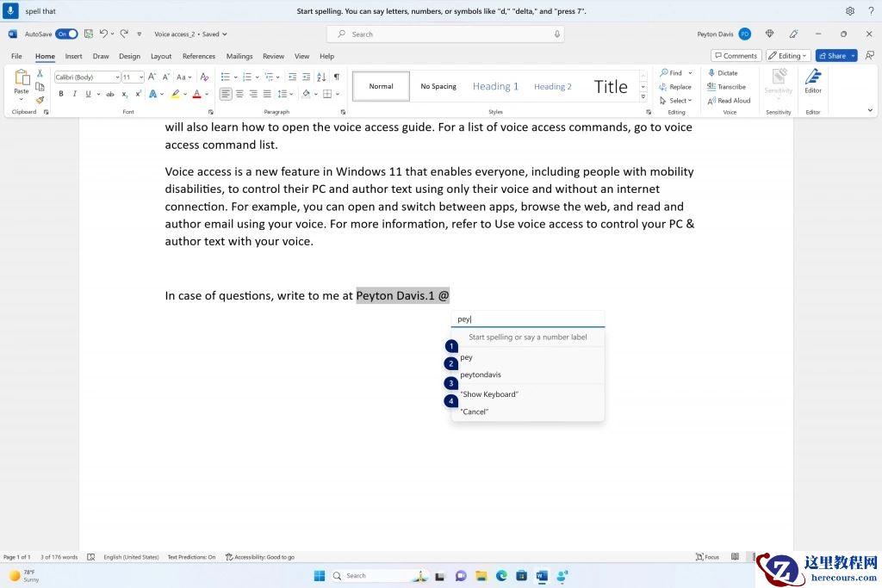Sort the selected paragraphs

click(x=320, y=77)
